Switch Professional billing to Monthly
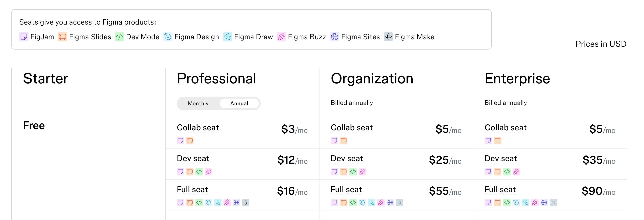 [x=198, y=103]
